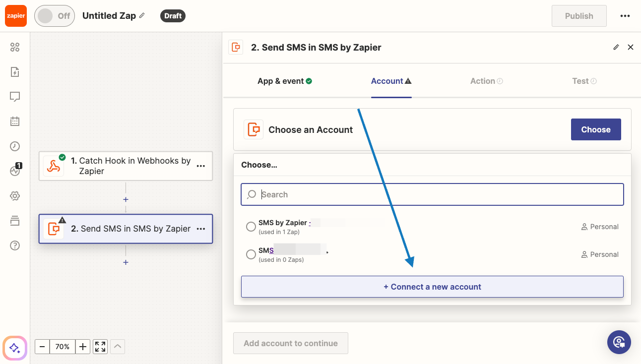Switch to the App & event tab
641x364 pixels.
coord(285,81)
